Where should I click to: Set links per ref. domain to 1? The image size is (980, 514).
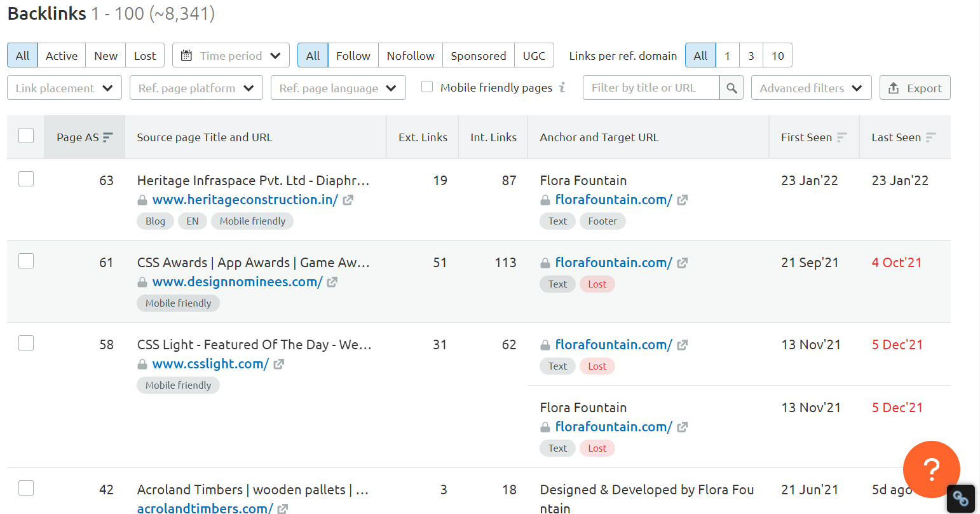point(727,55)
